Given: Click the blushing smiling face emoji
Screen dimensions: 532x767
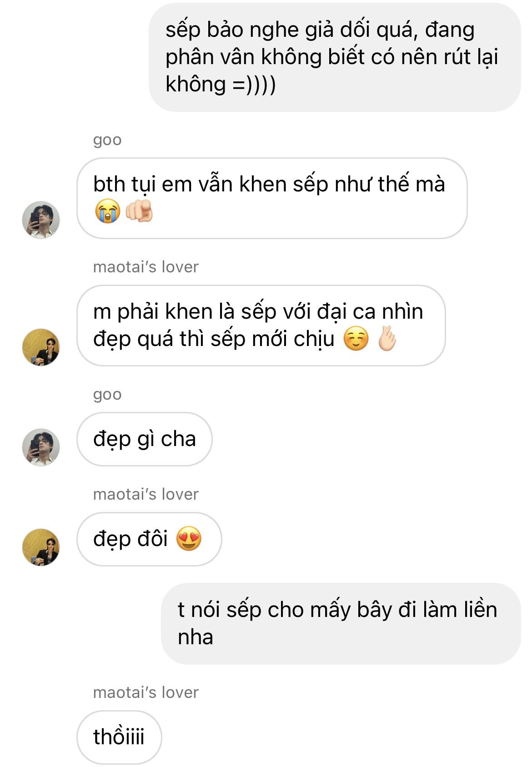Looking at the screenshot, I should click(x=356, y=339).
